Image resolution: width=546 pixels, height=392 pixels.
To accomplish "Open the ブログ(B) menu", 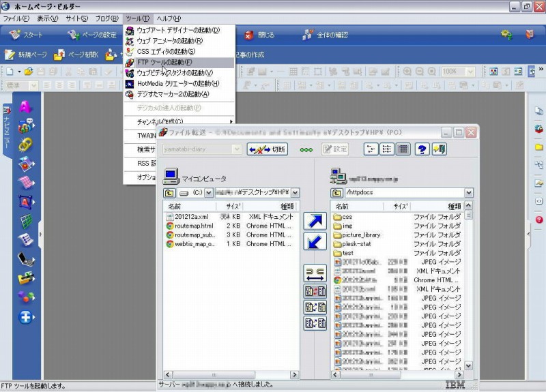I will [106, 18].
